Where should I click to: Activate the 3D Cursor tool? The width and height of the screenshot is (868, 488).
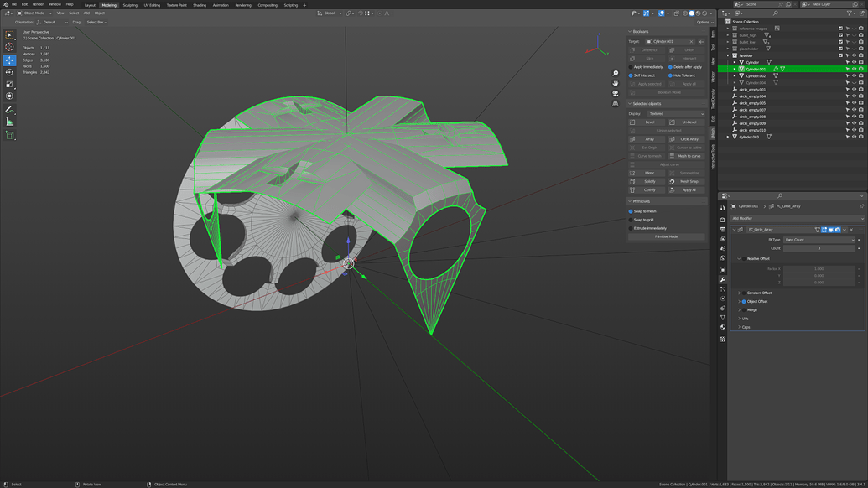[9, 47]
